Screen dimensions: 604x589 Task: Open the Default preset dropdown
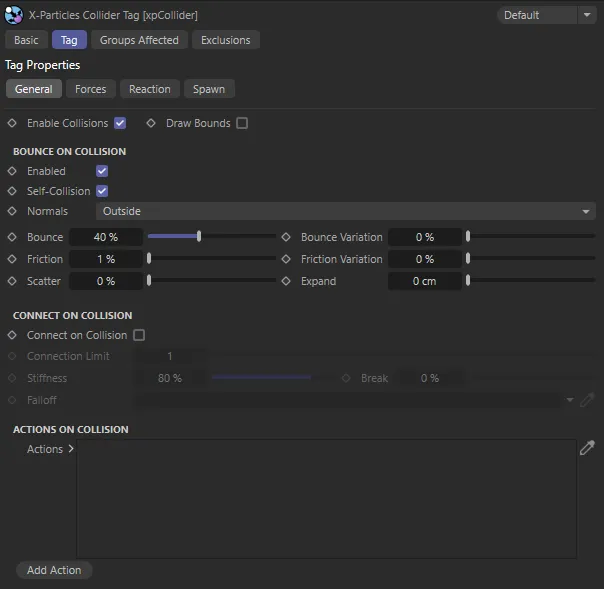tap(547, 15)
